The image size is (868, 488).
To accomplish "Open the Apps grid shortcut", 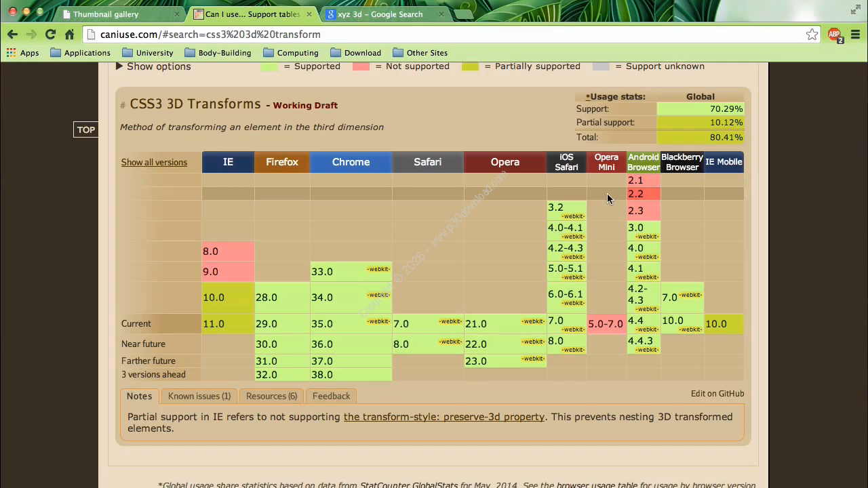I will pos(22,53).
